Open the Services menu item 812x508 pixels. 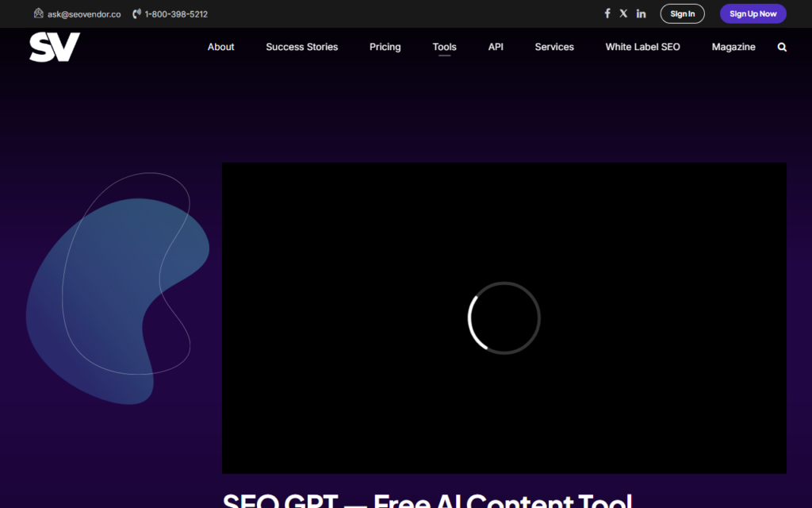tap(554, 47)
